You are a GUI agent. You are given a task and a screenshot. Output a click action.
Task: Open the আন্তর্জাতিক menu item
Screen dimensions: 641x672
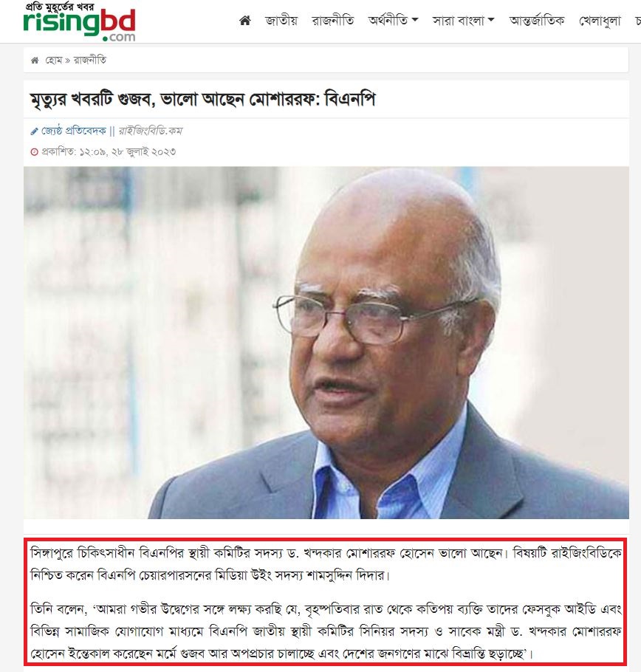pyautogui.click(x=536, y=20)
